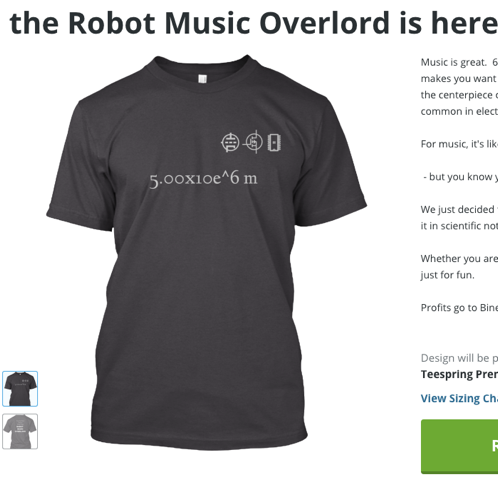Click the 'just for fun.' text line

click(447, 275)
